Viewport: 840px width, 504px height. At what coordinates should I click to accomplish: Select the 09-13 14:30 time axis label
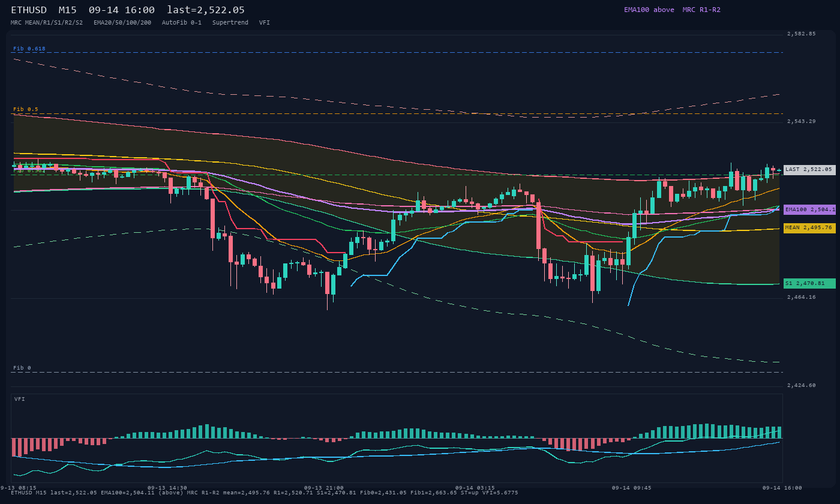click(x=167, y=488)
